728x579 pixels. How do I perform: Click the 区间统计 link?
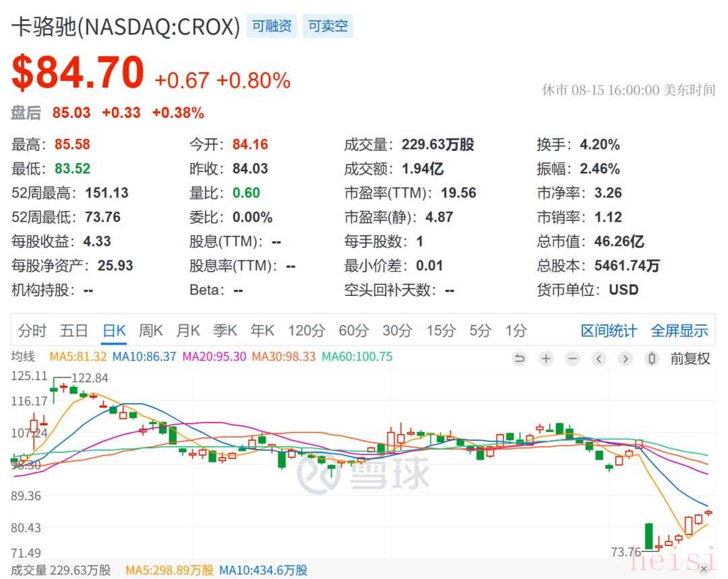(x=609, y=331)
